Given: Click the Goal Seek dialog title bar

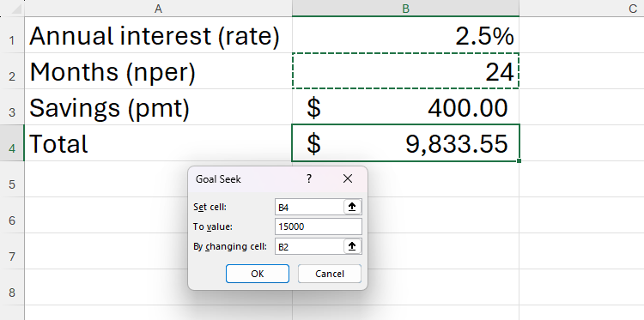Looking at the screenshot, I should click(246, 179).
